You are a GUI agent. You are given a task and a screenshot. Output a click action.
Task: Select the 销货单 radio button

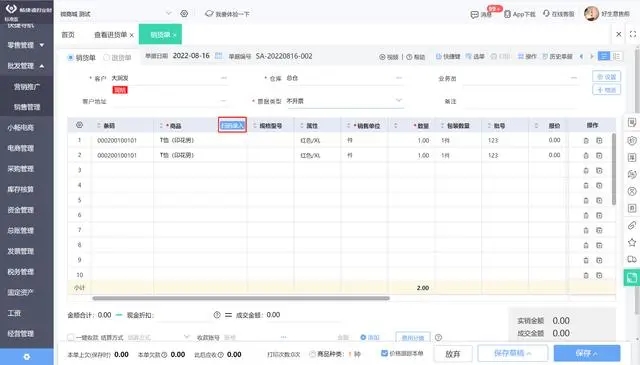[x=70, y=58]
